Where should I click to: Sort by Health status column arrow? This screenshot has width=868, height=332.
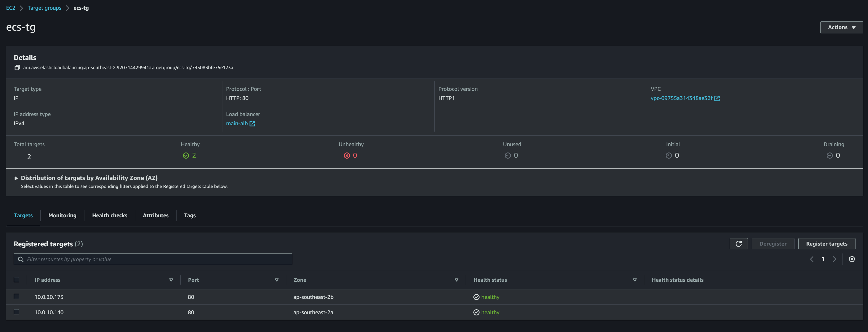635,280
